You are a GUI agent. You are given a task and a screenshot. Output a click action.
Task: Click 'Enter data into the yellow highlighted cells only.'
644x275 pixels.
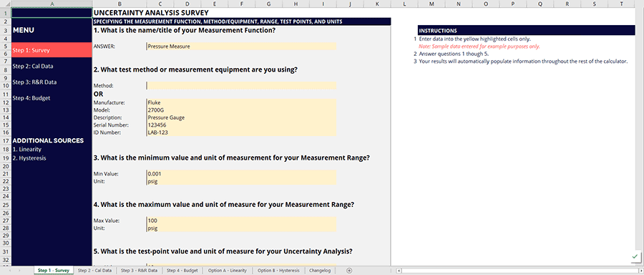(475, 39)
